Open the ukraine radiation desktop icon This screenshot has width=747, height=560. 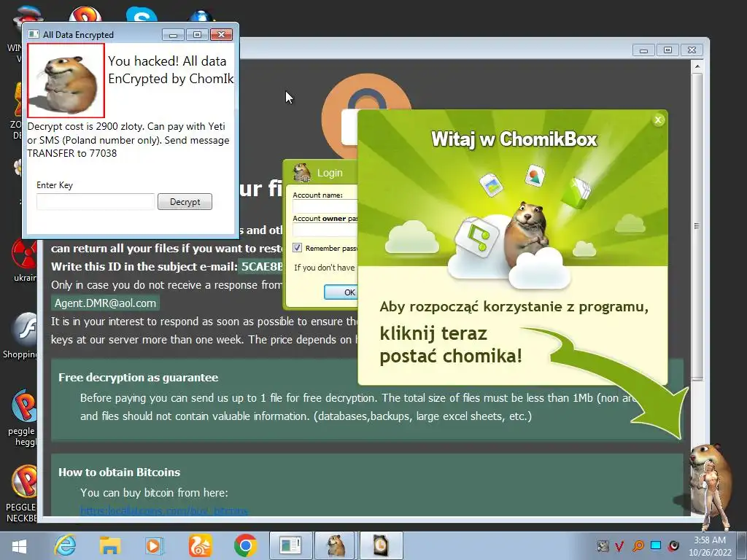pyautogui.click(x=24, y=260)
